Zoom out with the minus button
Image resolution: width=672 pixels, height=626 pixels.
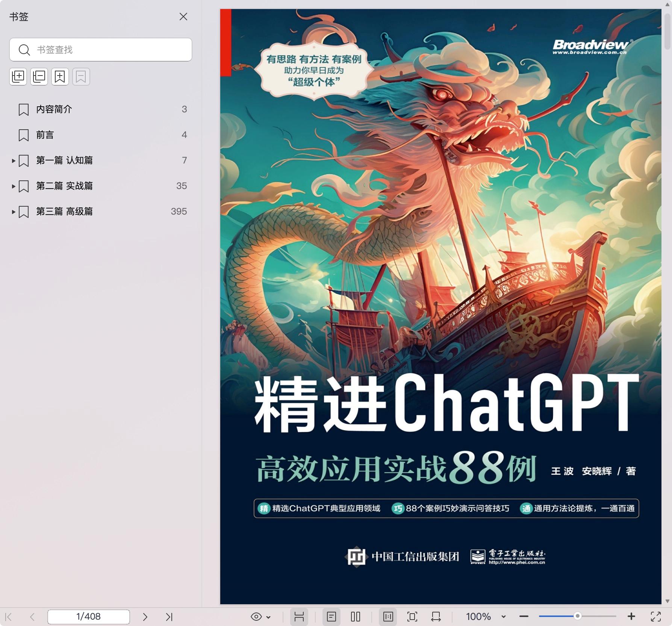tap(524, 617)
